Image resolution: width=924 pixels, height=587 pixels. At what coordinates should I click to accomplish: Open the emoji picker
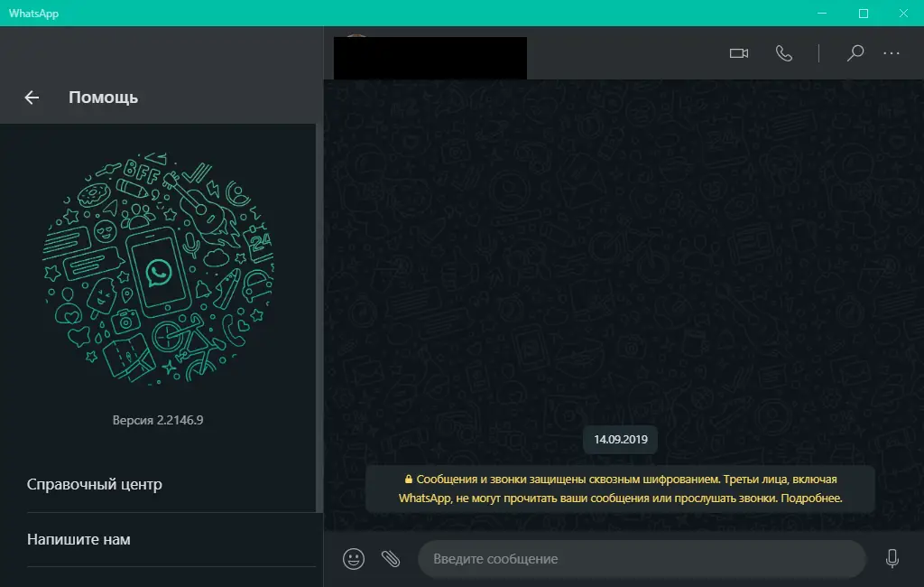point(352,558)
